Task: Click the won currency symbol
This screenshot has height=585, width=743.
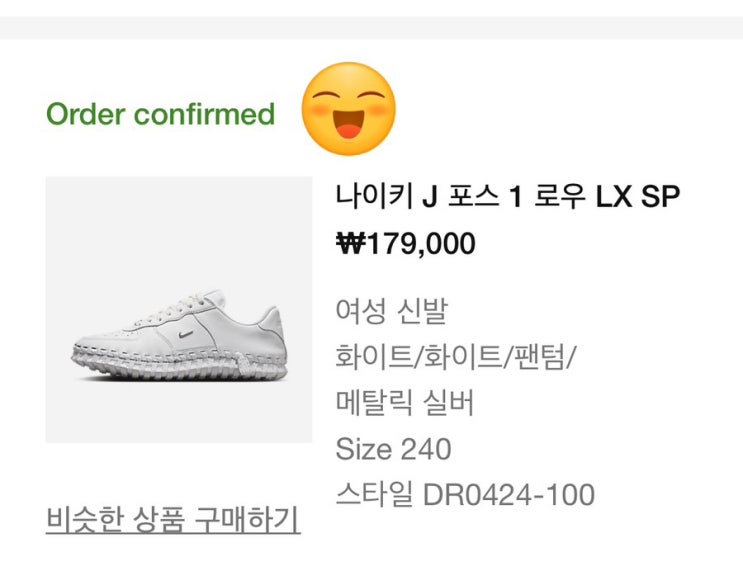Action: 351,244
